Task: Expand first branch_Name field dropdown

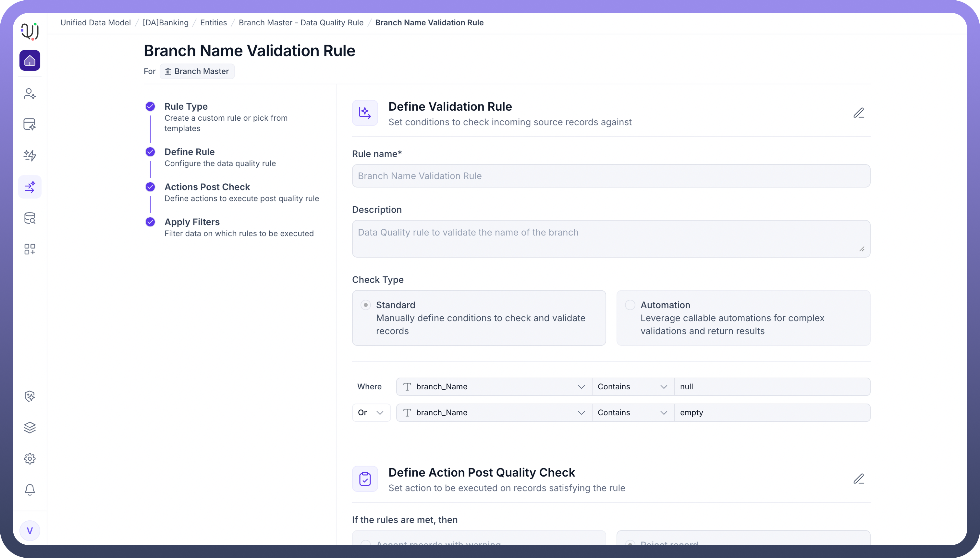Action: 494,387
